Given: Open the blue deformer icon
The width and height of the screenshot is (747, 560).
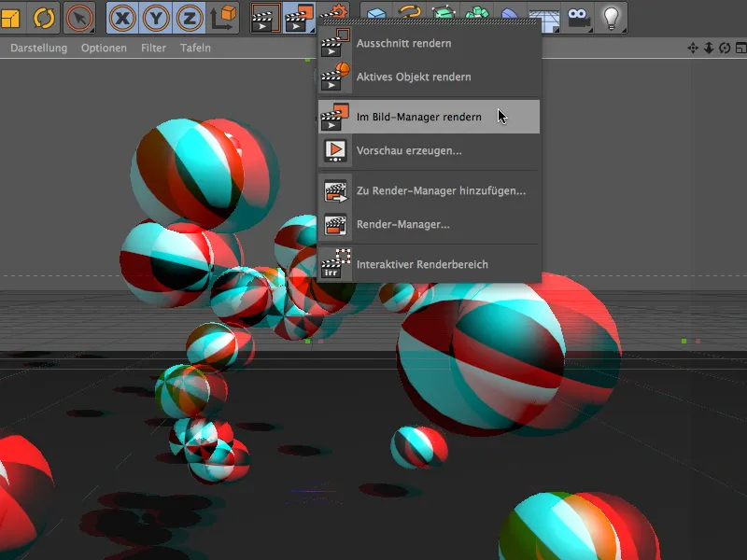Looking at the screenshot, I should tap(510, 11).
